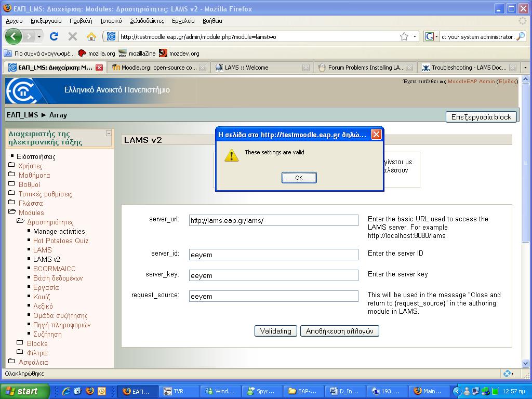Open the mozilla.org bookmark
The width and height of the screenshot is (532, 399).
(x=97, y=53)
